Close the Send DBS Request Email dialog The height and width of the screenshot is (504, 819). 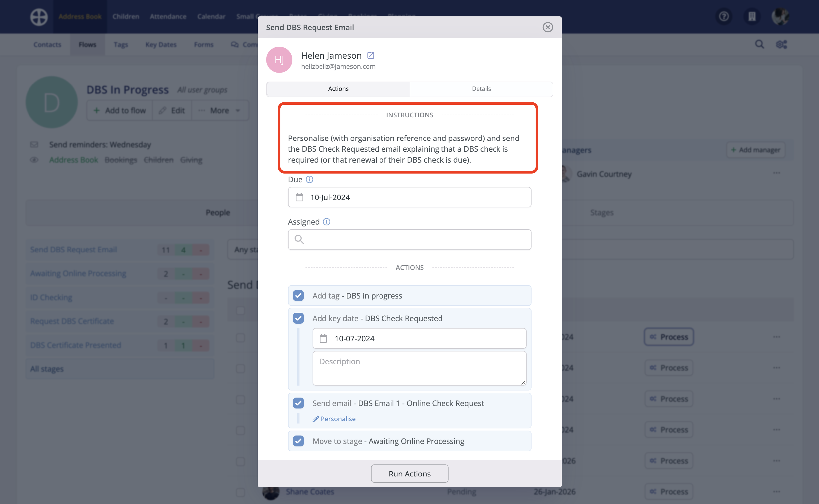548,27
